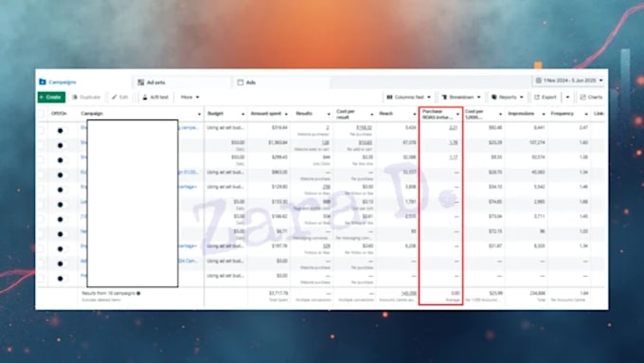Click the green Create button

tap(51, 98)
